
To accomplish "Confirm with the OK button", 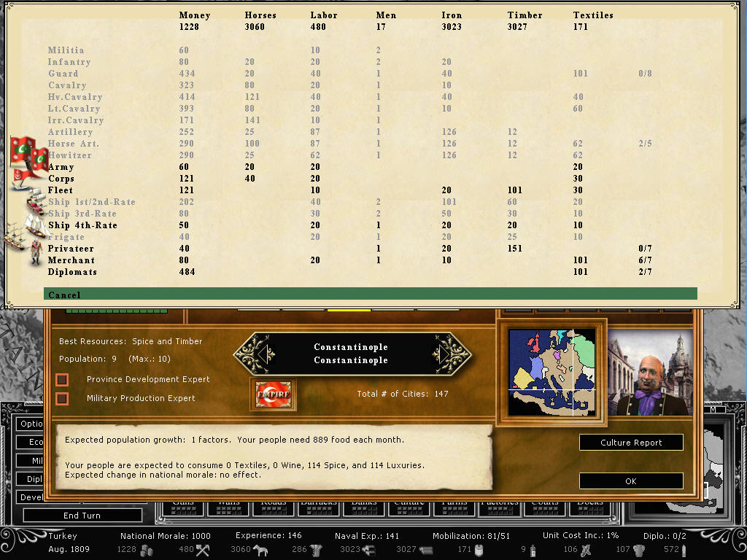I will click(631, 481).
